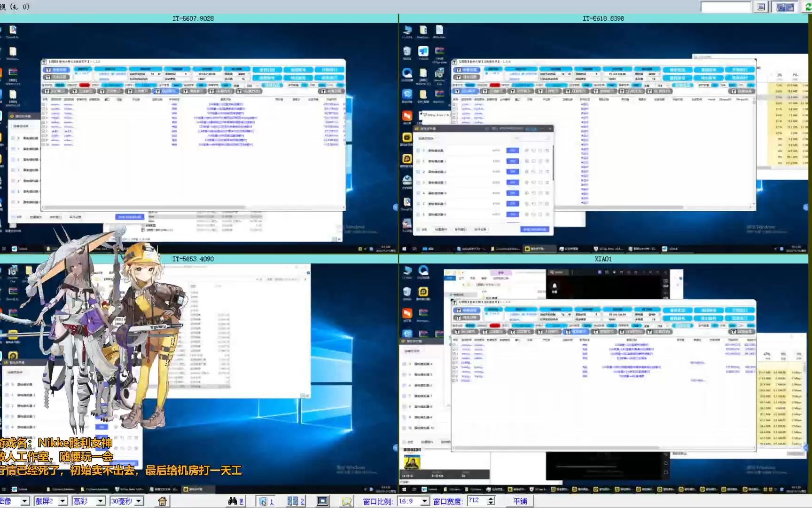Image resolution: width=812 pixels, height=508 pixels.
Task: Open the home icon in bottom toolbar
Action: point(162,501)
